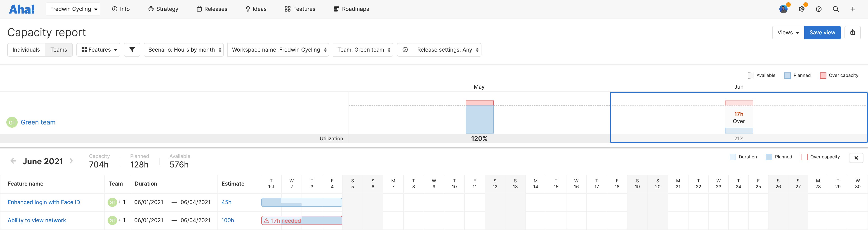Close the June 2021 detail panel
Image resolution: width=868 pixels, height=234 pixels.
[x=856, y=158]
